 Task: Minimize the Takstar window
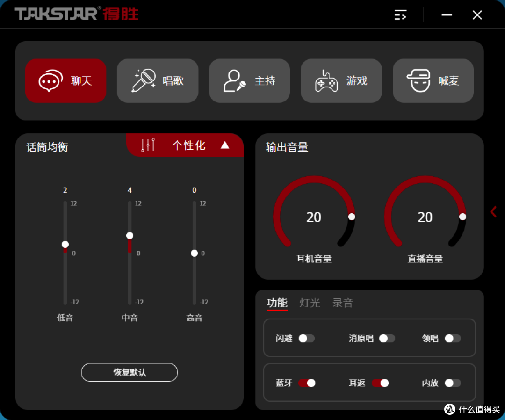coord(447,15)
